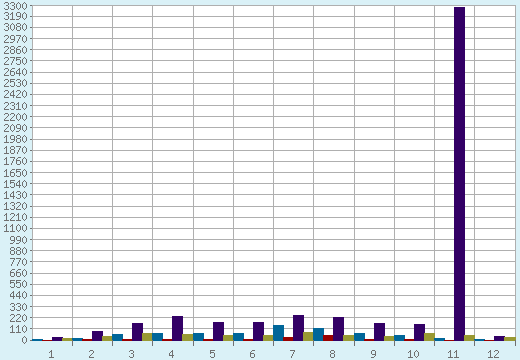Viewport: 520px width, 360px height.
Task: Click the y-axis value 110
Action: coord(19,329)
